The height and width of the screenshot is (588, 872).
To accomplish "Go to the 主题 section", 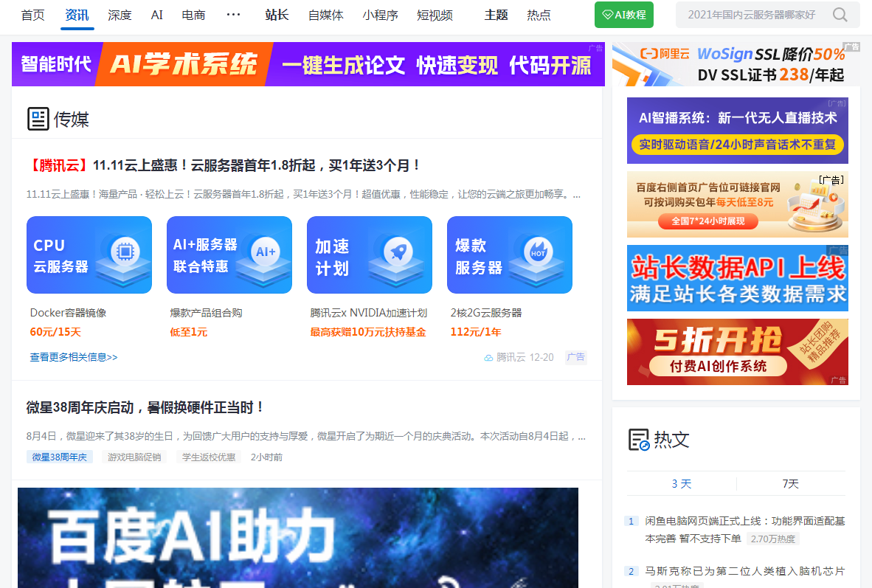I will (496, 15).
